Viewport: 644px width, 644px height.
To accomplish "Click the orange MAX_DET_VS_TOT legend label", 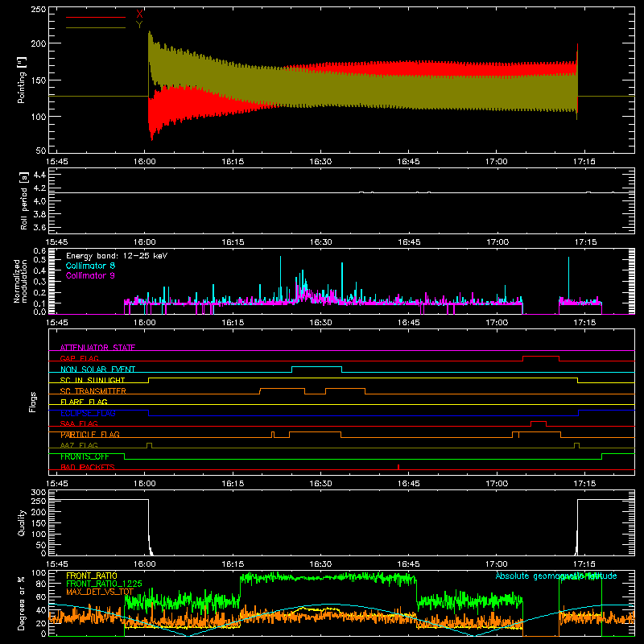I will (100, 592).
